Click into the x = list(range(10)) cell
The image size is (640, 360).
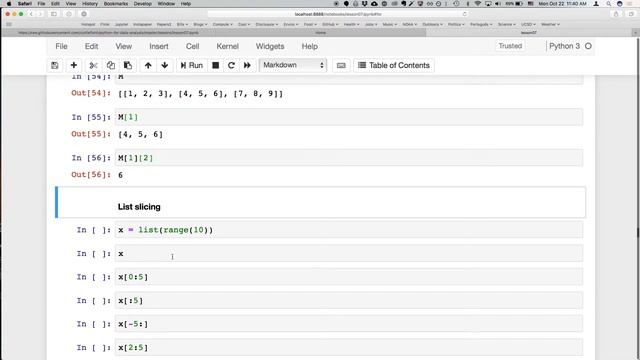[349, 230]
